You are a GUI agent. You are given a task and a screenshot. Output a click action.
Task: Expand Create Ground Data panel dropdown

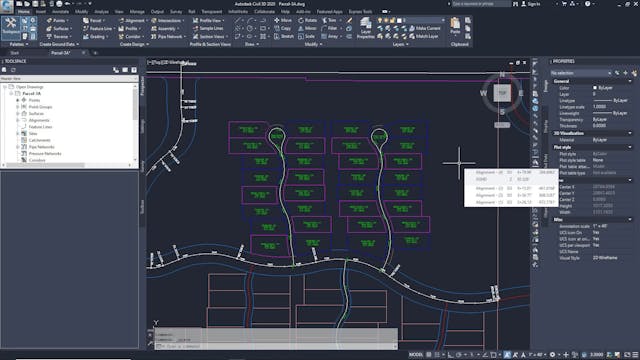[59, 44]
